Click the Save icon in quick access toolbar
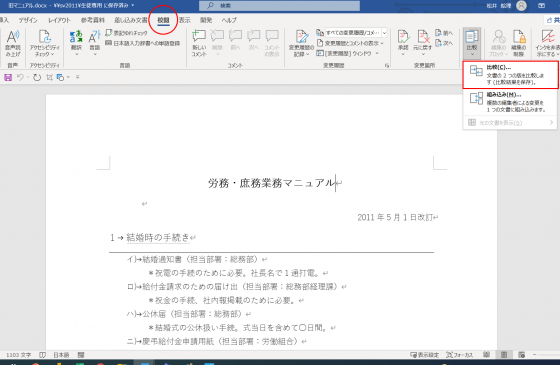 click(8, 77)
